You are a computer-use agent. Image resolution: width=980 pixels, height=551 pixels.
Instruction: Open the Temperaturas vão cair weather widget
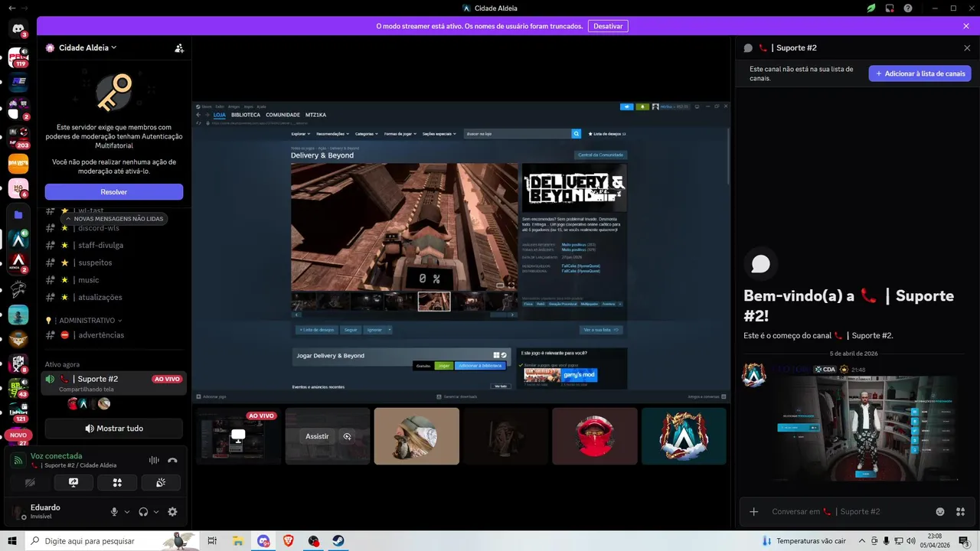click(x=802, y=541)
